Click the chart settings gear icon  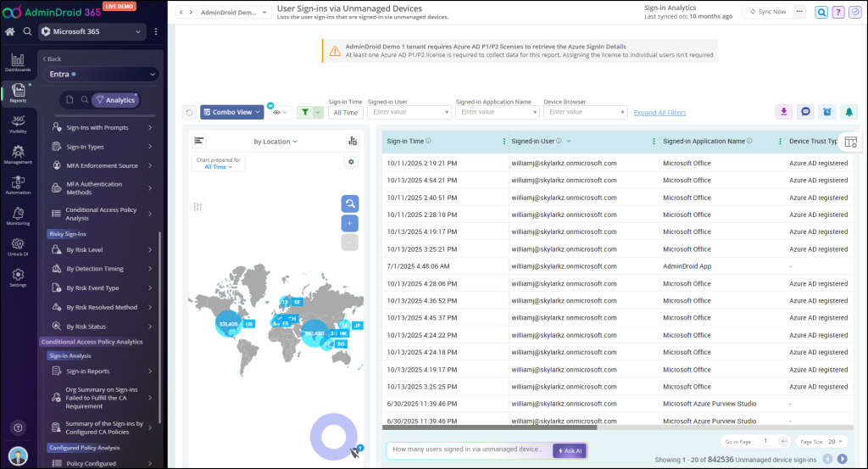coord(351,162)
